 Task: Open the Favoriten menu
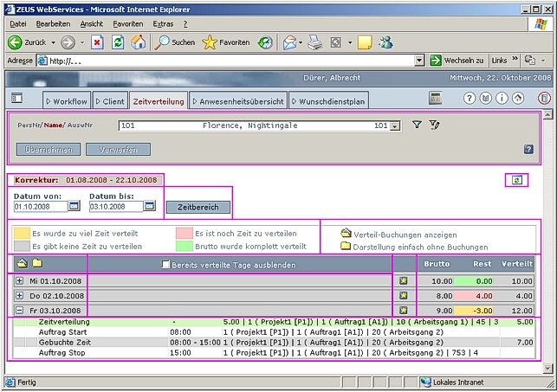pyautogui.click(x=128, y=24)
